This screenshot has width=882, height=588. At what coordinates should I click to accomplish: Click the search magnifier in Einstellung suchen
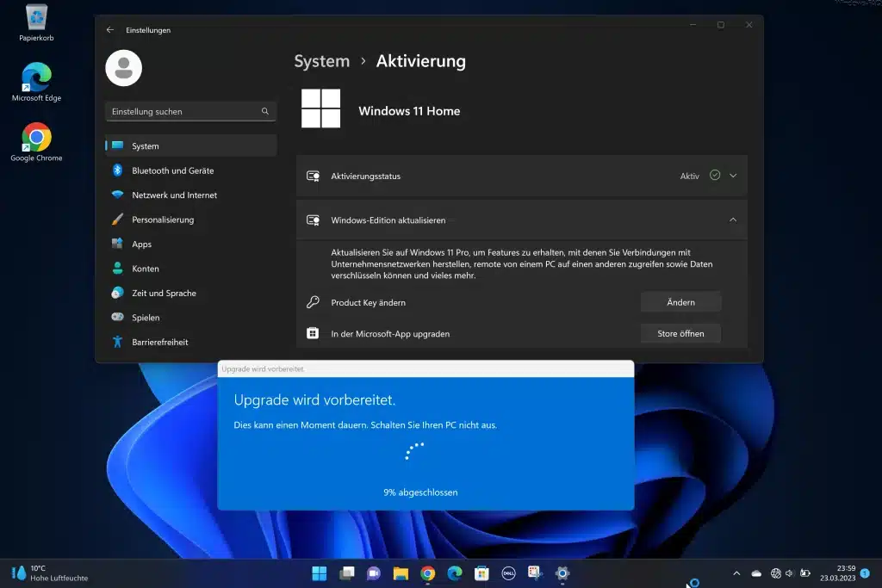pos(265,111)
